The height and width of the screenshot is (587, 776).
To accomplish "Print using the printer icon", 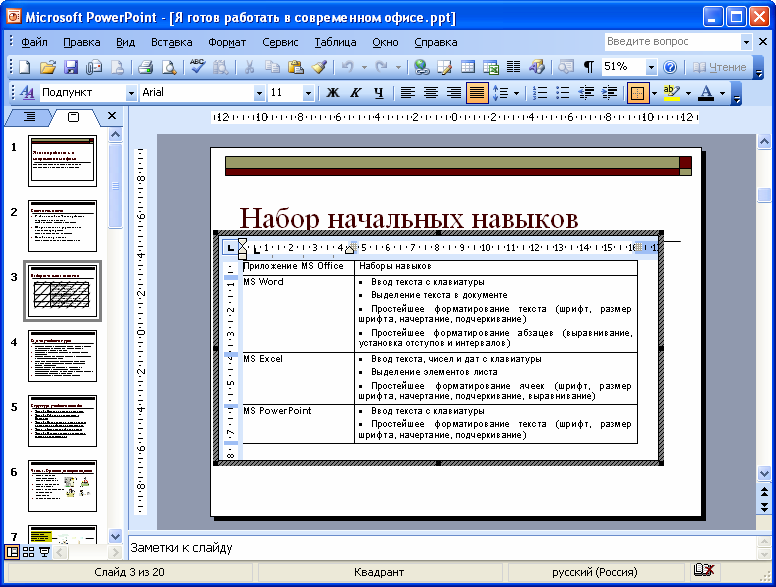I will click(x=146, y=67).
